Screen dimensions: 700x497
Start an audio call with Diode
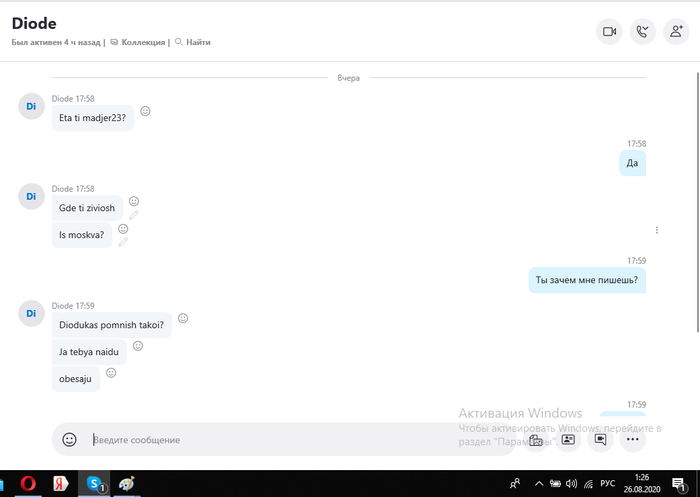click(642, 32)
